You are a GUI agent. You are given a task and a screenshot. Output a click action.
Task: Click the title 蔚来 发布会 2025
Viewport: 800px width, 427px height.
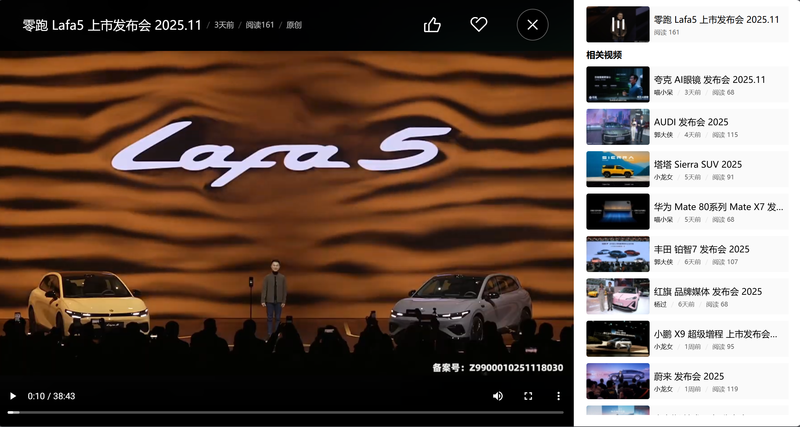[689, 376]
